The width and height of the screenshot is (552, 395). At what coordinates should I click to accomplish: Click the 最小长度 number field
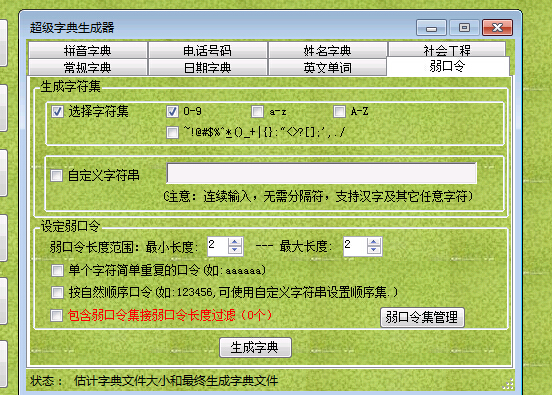point(218,246)
